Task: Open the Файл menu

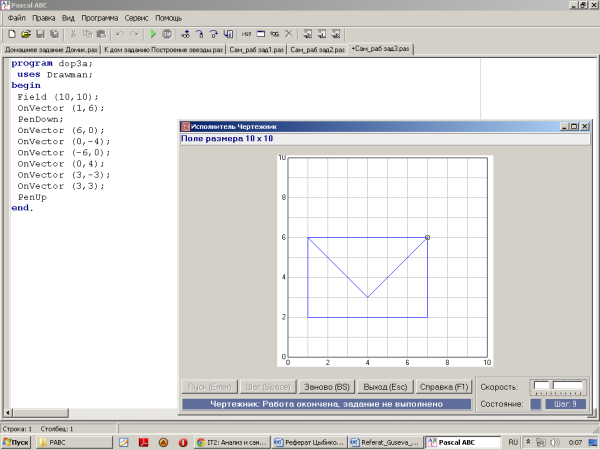Action: click(x=16, y=18)
